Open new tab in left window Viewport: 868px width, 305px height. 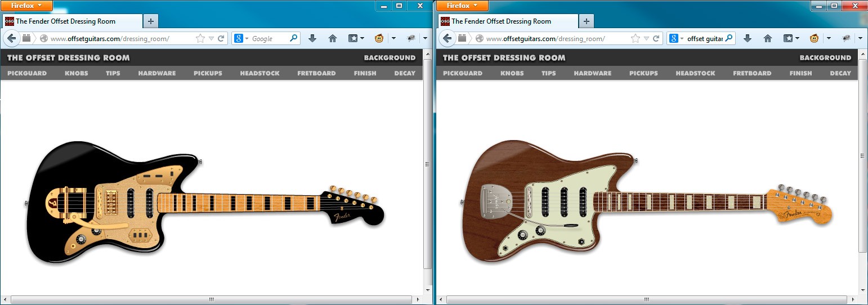pos(151,21)
